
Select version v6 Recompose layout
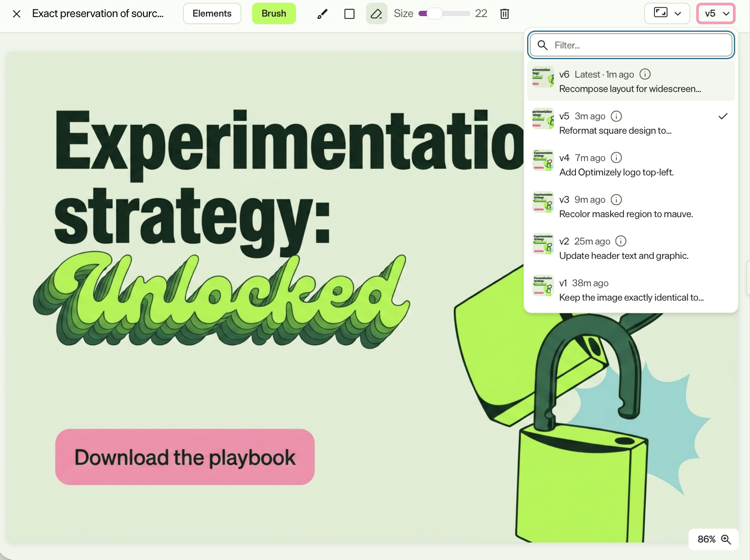631,81
